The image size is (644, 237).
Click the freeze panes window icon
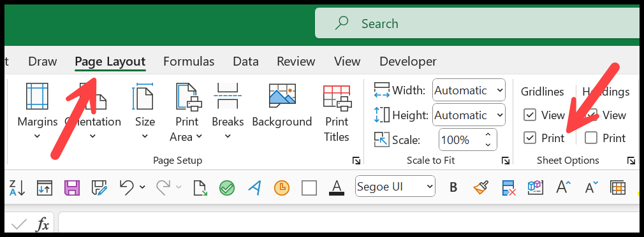(45, 188)
